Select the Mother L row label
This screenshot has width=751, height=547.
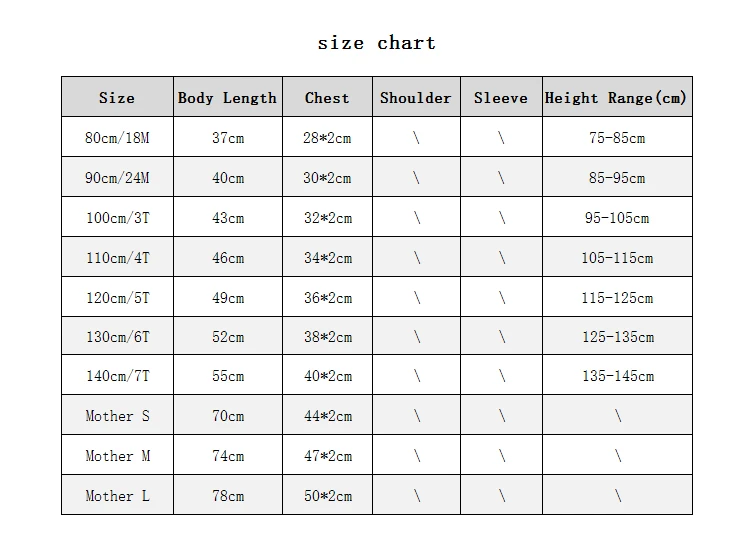pyautogui.click(x=117, y=495)
